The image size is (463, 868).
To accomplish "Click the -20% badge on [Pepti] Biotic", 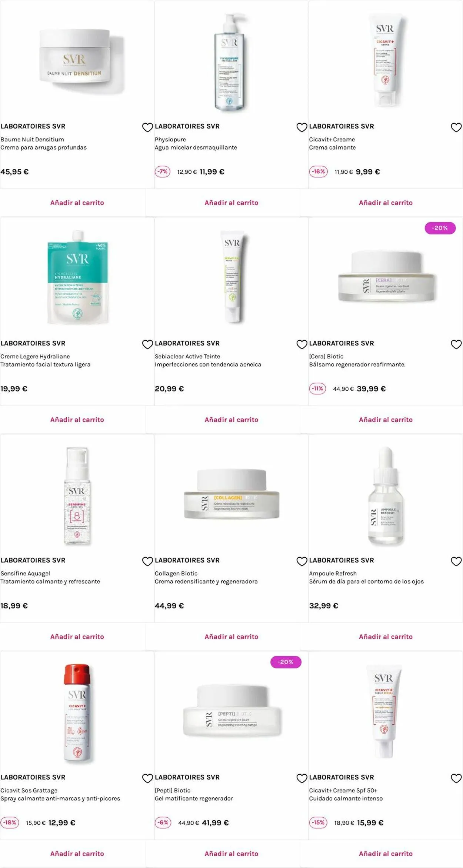I will (x=286, y=662).
